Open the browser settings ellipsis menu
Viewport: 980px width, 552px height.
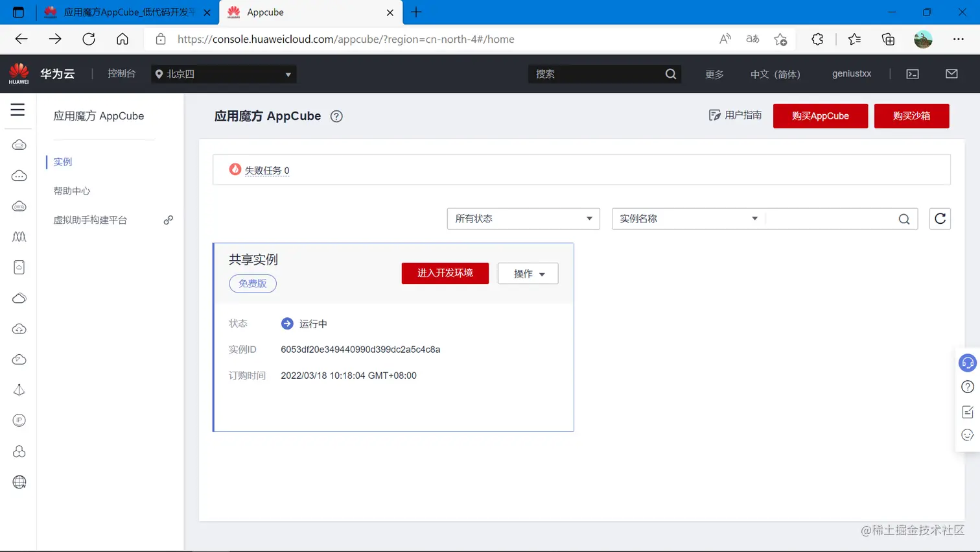(x=959, y=39)
